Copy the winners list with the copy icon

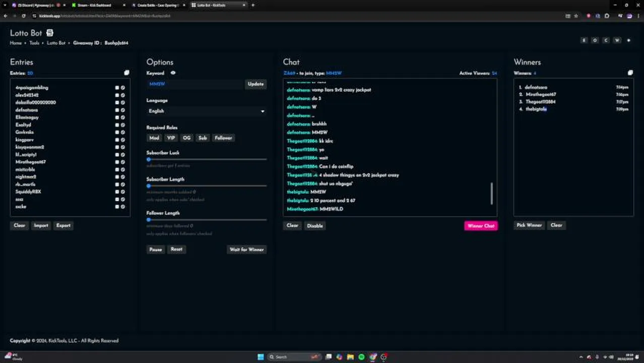pyautogui.click(x=630, y=73)
